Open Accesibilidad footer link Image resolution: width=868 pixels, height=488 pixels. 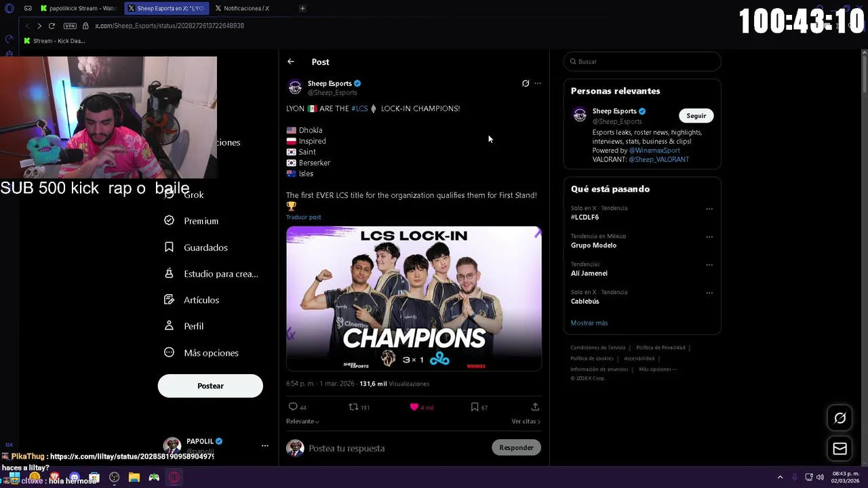pos(639,359)
